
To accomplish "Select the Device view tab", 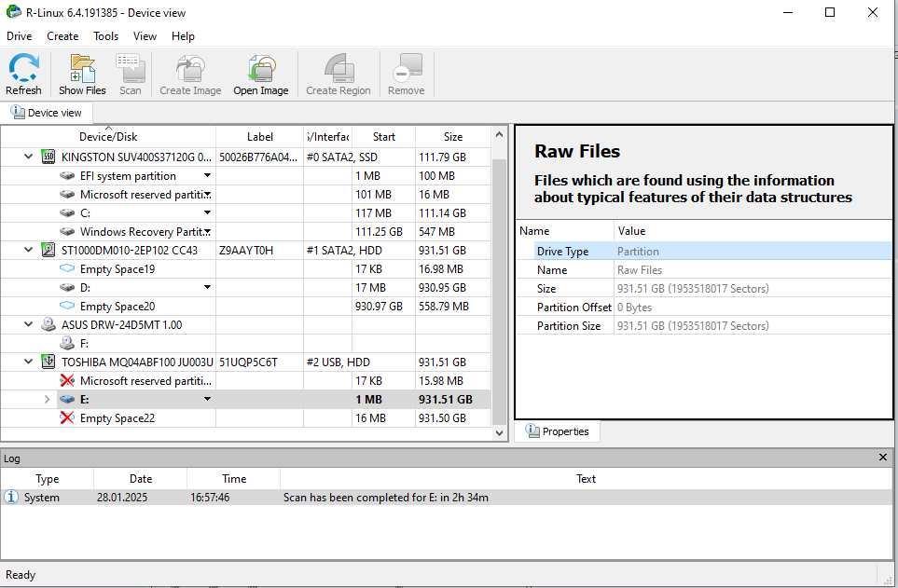I will click(48, 113).
